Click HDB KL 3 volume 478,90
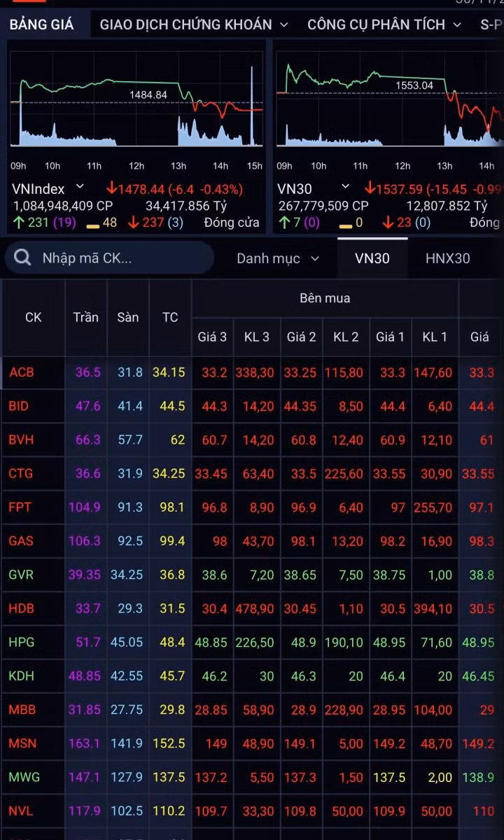This screenshot has width=504, height=840. (255, 608)
